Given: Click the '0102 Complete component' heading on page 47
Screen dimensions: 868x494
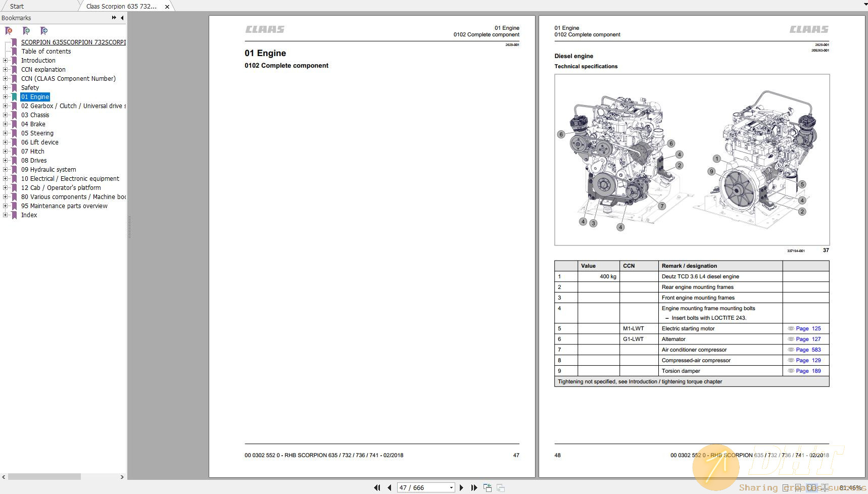Looking at the screenshot, I should 286,66.
